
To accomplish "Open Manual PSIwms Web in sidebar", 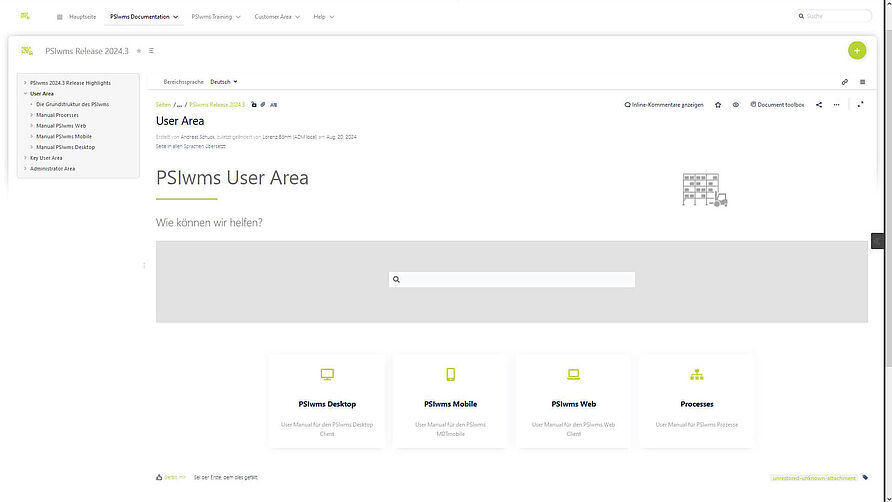I will [61, 126].
